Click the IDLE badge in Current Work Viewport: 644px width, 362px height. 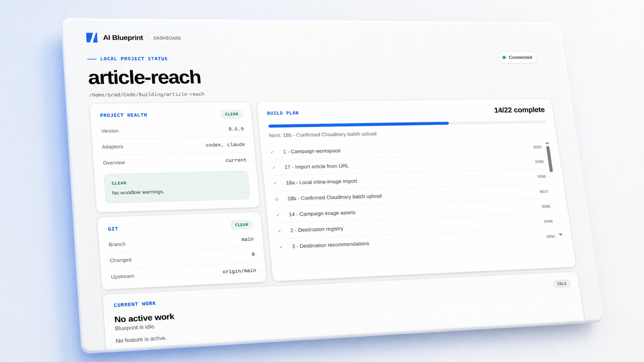click(562, 284)
